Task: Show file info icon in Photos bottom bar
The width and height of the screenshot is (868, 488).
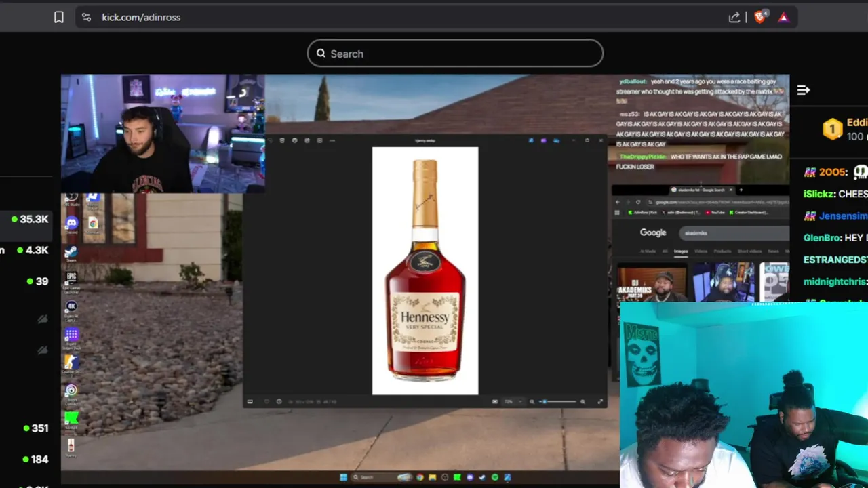Action: [279, 401]
